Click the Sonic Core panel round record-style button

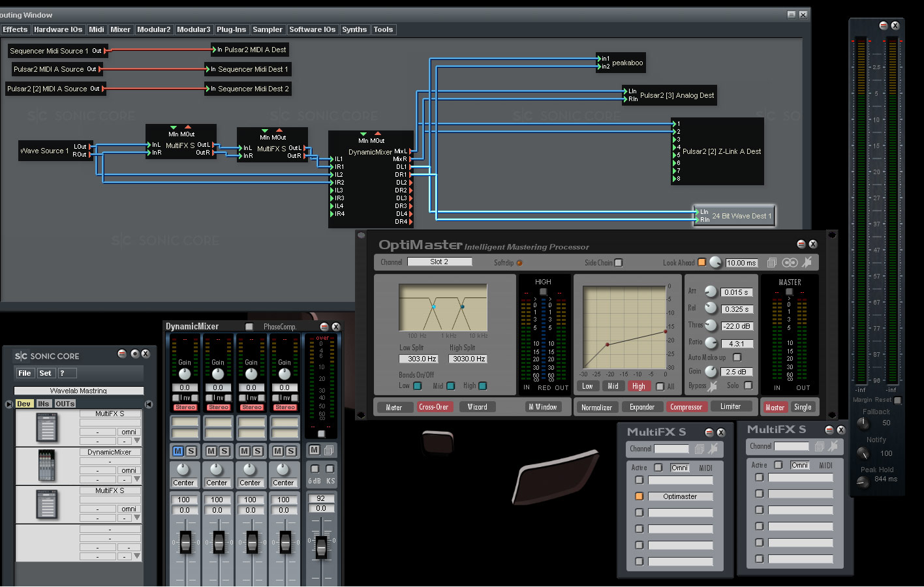click(134, 354)
